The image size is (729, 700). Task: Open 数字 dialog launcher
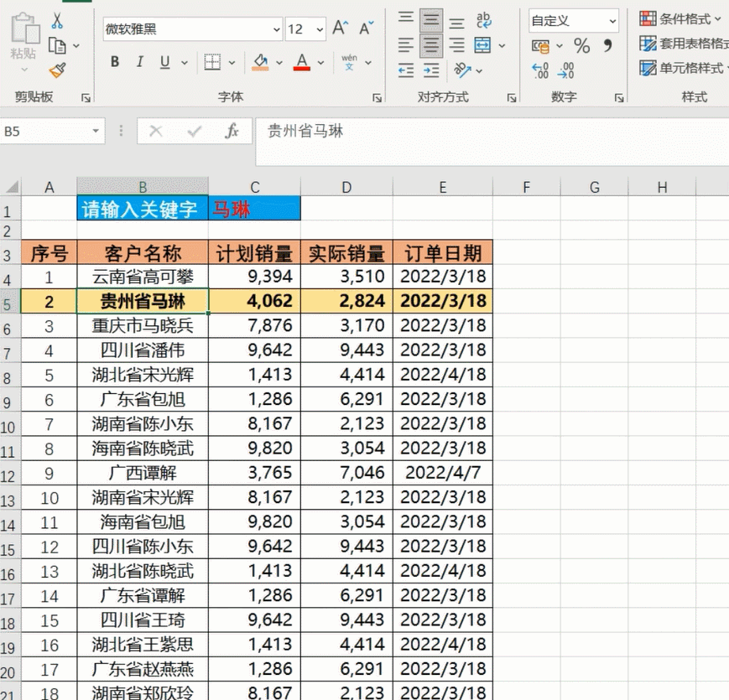tap(619, 97)
